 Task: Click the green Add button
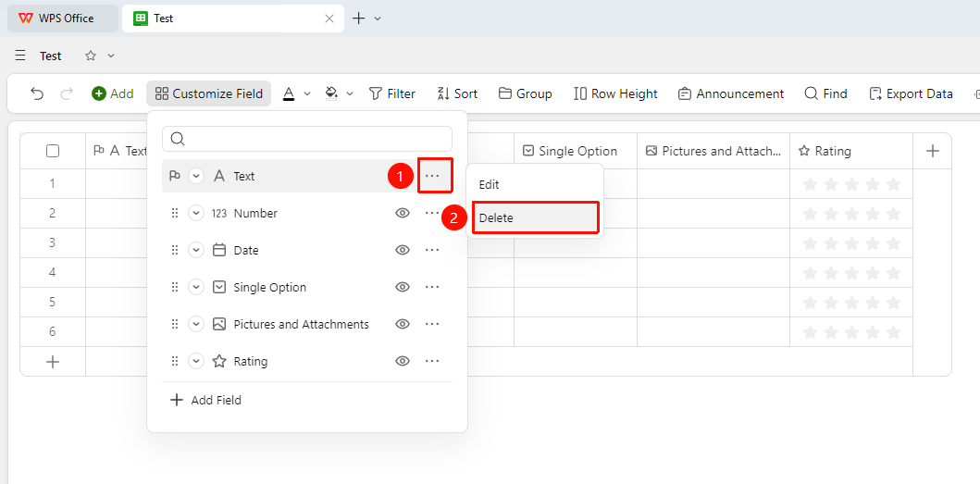tap(113, 93)
